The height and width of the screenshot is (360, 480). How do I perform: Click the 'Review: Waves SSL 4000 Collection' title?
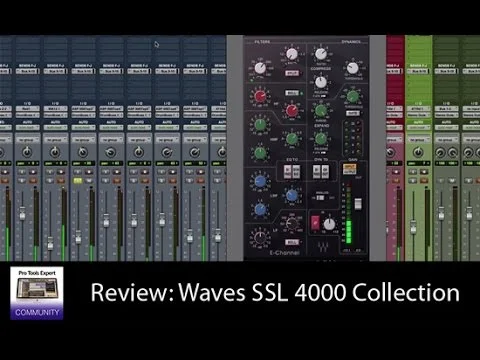point(275,293)
